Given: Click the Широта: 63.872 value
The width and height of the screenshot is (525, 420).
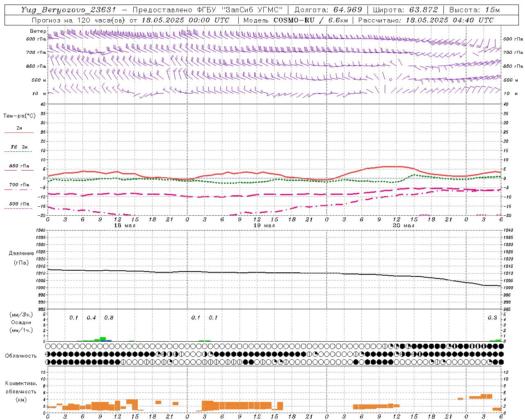Looking at the screenshot, I should click(x=405, y=10).
